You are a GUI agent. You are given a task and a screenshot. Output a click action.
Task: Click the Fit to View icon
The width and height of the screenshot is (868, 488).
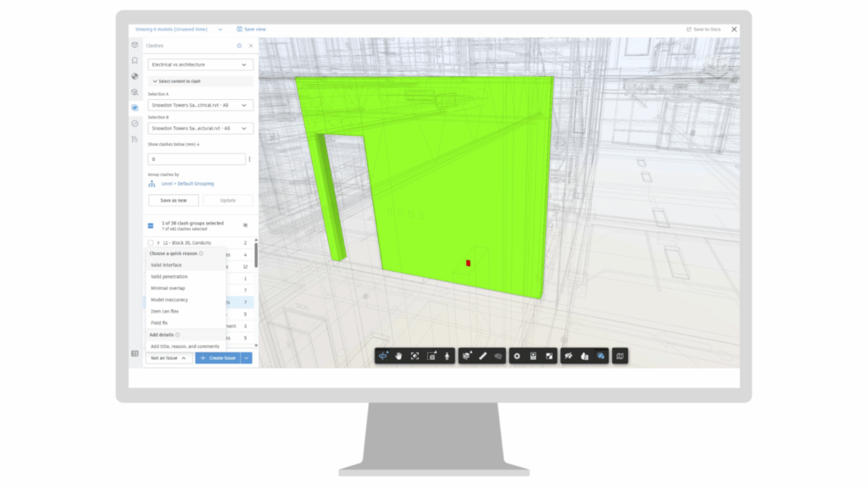(x=415, y=356)
